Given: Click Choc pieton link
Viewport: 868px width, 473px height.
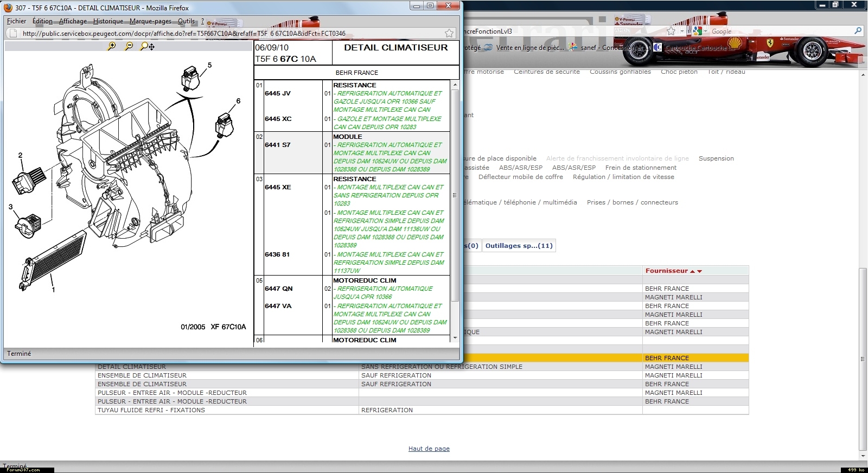Looking at the screenshot, I should 679,72.
